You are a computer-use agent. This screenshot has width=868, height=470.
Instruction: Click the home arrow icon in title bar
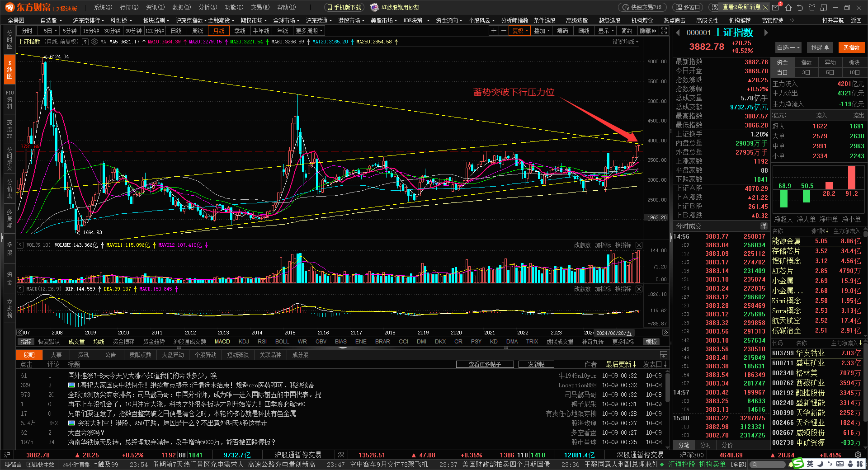(788, 7)
